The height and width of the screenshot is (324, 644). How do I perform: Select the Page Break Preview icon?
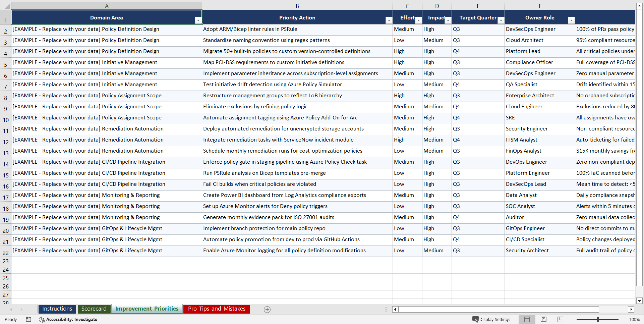tap(560, 319)
